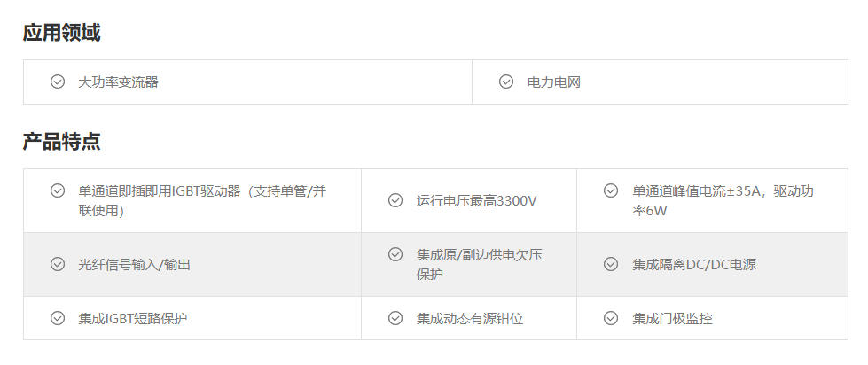Image resolution: width=868 pixels, height=365 pixels.
Task: Select the 产品特点 heading
Action: pos(61,142)
